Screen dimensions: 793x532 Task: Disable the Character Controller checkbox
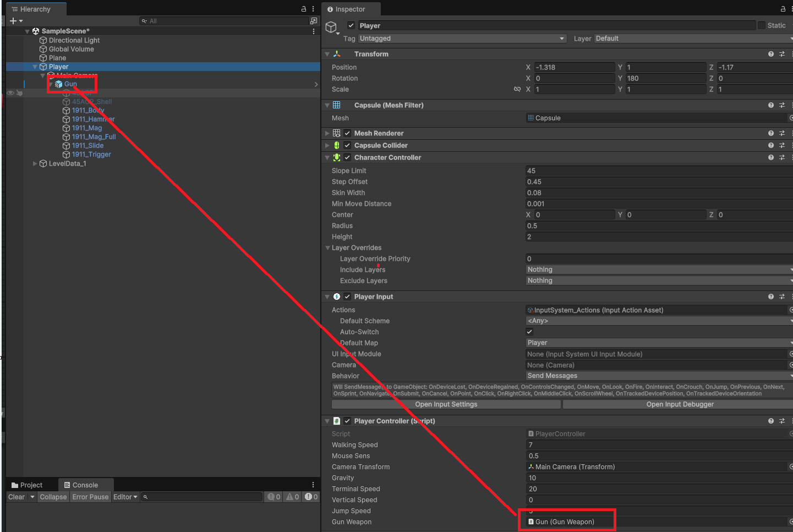coord(347,157)
